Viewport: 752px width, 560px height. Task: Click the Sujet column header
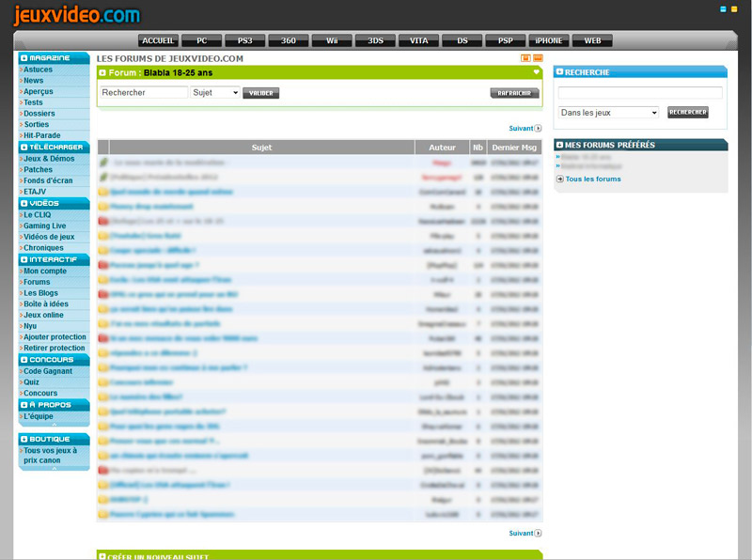click(262, 148)
